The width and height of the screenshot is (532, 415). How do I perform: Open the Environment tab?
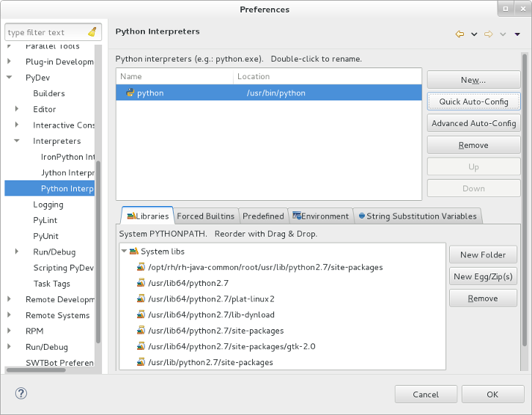[321, 216]
